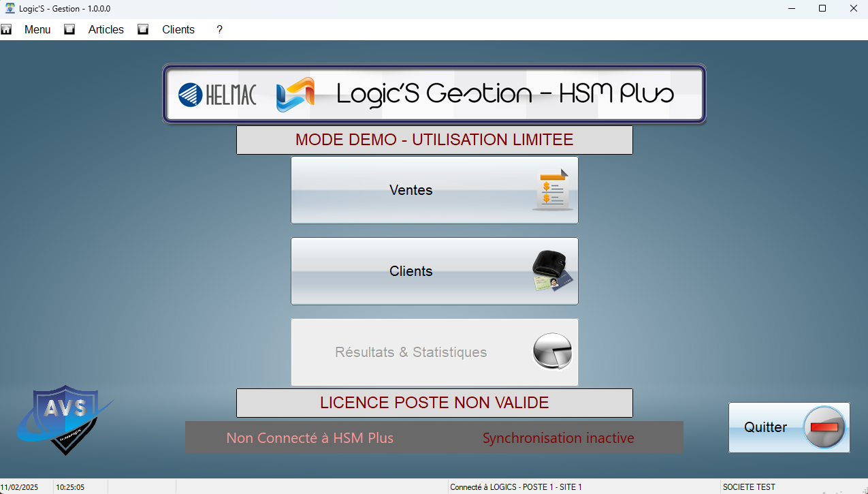
Task: Click the orange and blue Logic'S logo
Action: 295,95
